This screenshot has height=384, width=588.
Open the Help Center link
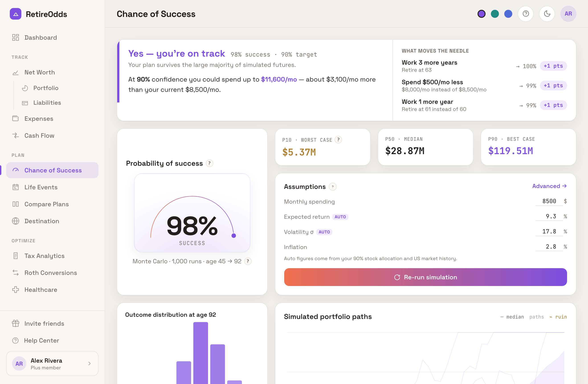[x=52, y=341]
